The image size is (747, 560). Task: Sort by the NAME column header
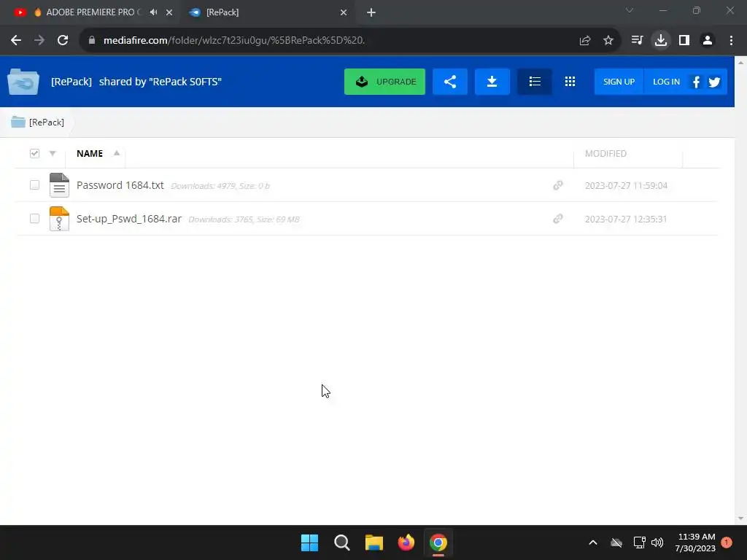(90, 153)
